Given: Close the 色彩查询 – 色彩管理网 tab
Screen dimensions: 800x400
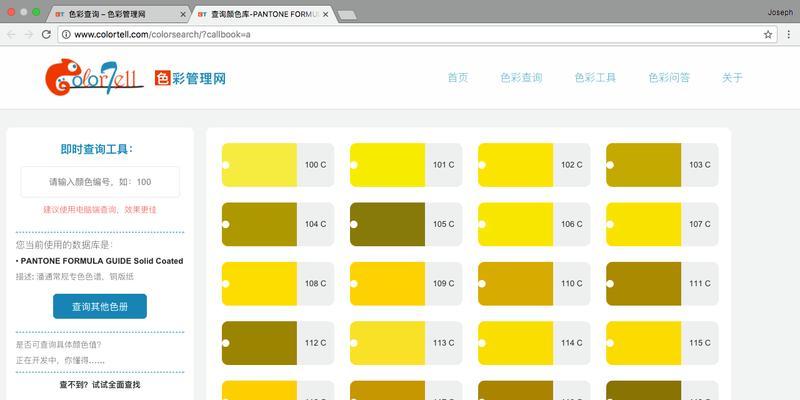Looking at the screenshot, I should pos(183,14).
